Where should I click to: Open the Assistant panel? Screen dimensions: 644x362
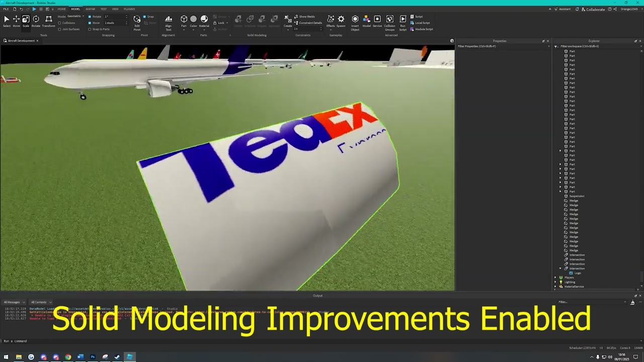562,9
